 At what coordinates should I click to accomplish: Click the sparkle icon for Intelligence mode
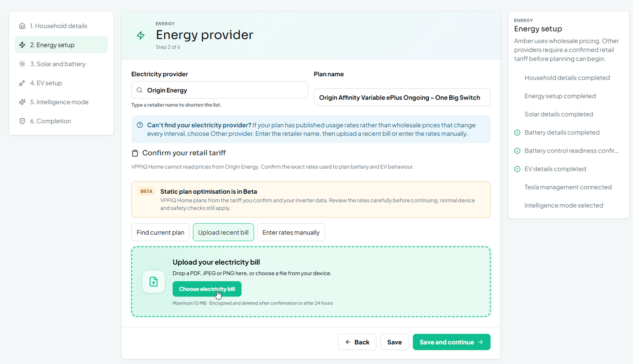click(22, 102)
